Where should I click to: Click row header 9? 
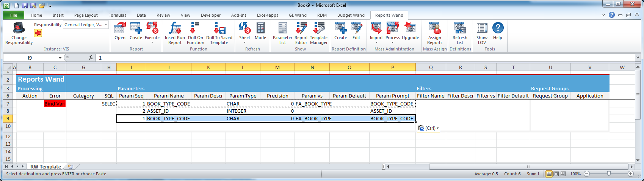point(8,118)
